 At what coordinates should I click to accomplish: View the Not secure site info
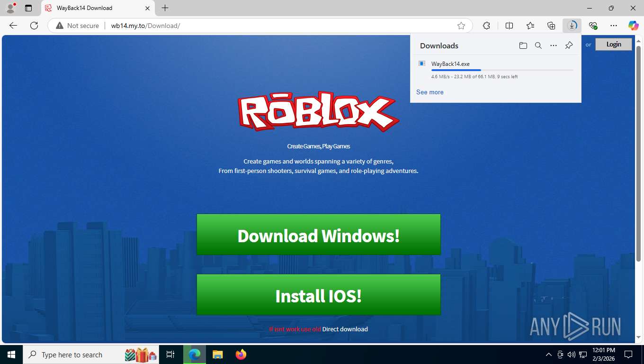coord(78,26)
